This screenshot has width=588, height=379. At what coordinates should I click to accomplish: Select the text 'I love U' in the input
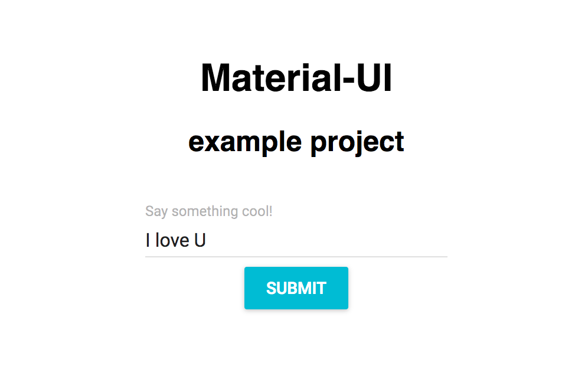coord(175,240)
